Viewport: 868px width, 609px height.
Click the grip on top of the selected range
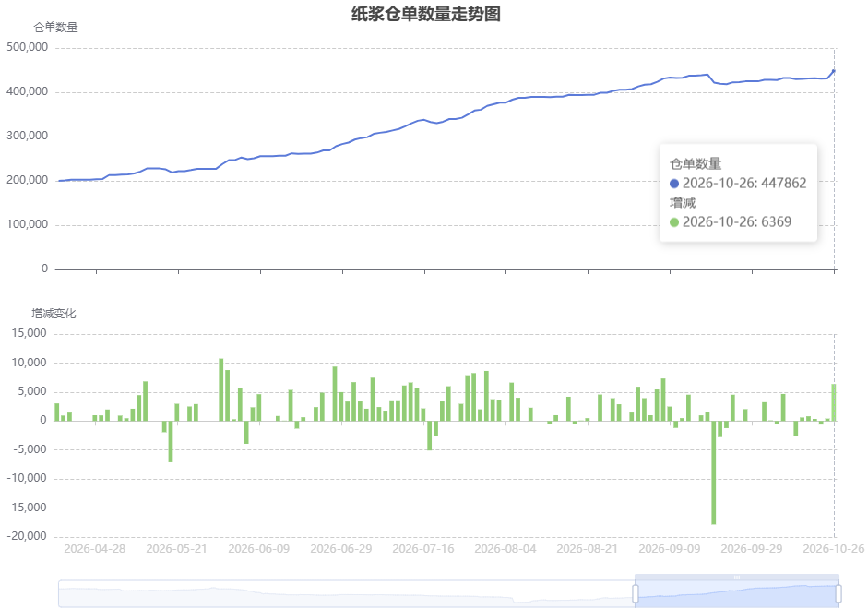(x=737, y=578)
